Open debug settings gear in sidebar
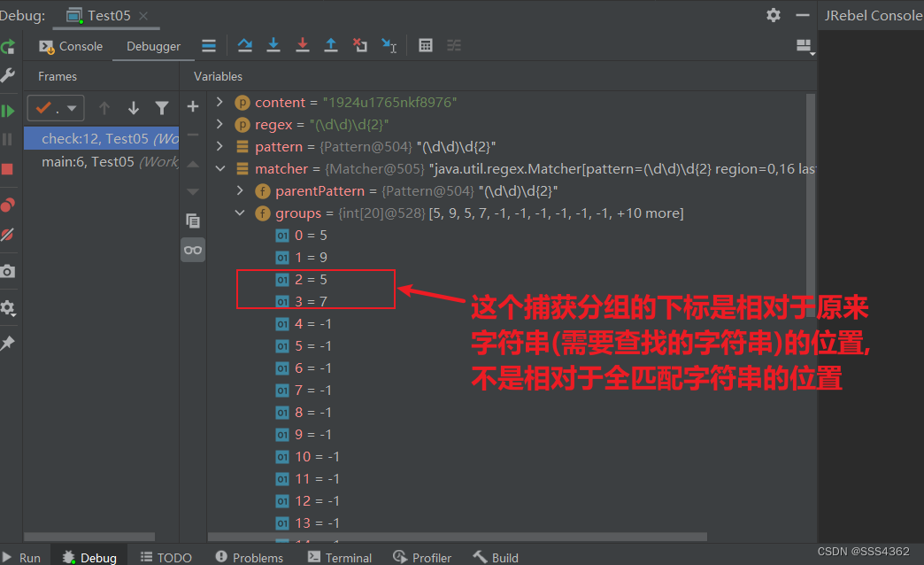This screenshot has height=565, width=924. [8, 308]
